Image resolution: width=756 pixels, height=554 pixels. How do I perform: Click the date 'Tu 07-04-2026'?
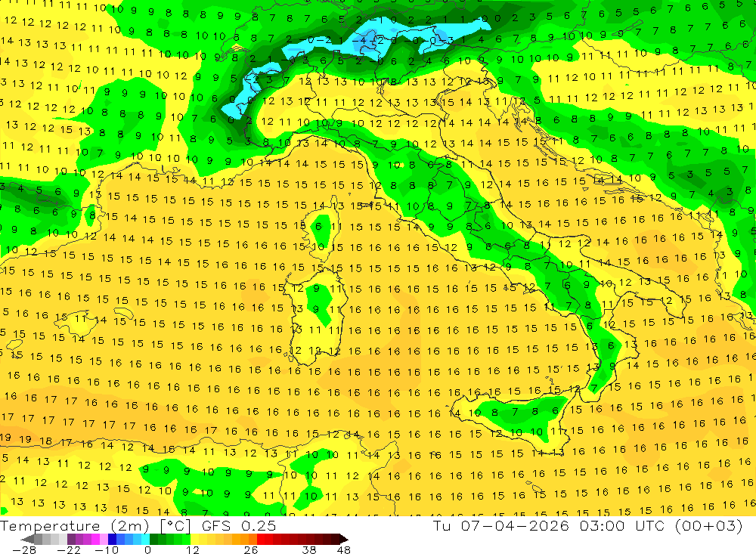[x=501, y=525]
